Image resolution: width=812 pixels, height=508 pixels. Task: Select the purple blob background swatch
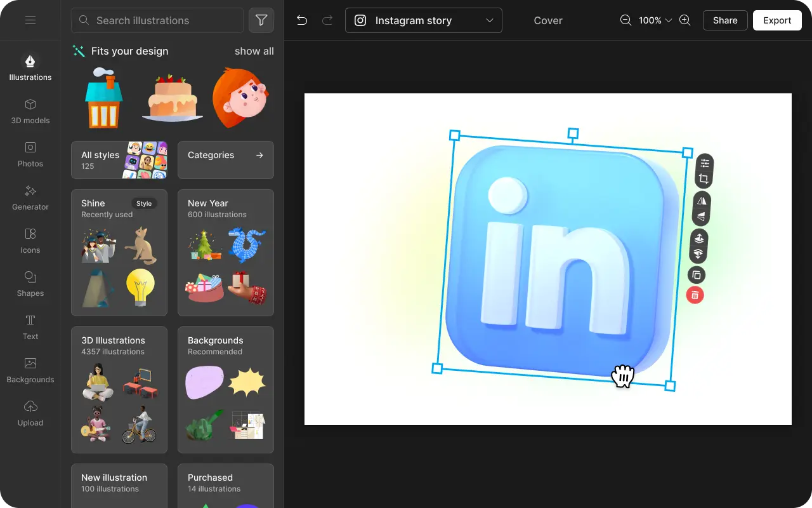(x=204, y=382)
